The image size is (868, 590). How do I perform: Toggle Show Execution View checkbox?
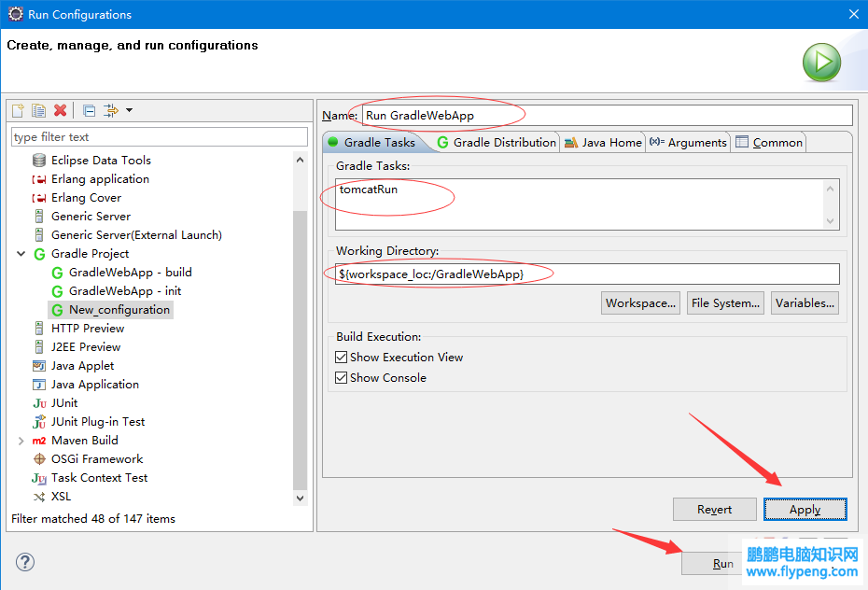click(x=341, y=358)
